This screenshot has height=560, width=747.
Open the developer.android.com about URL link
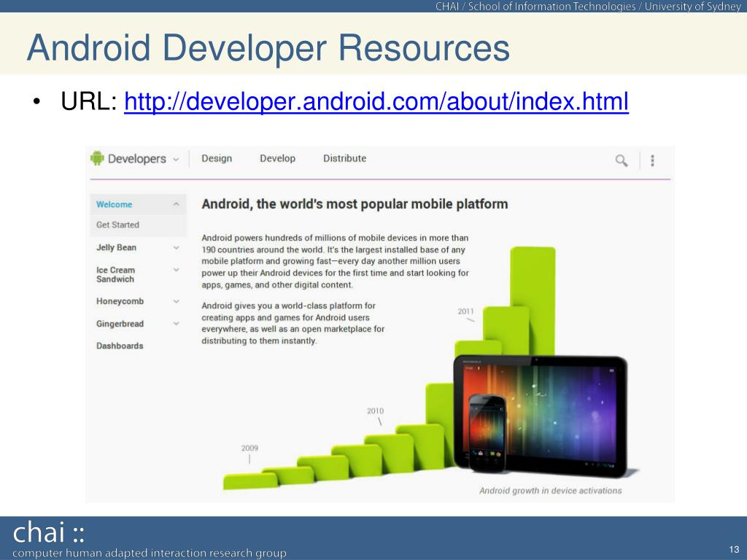[x=376, y=101]
